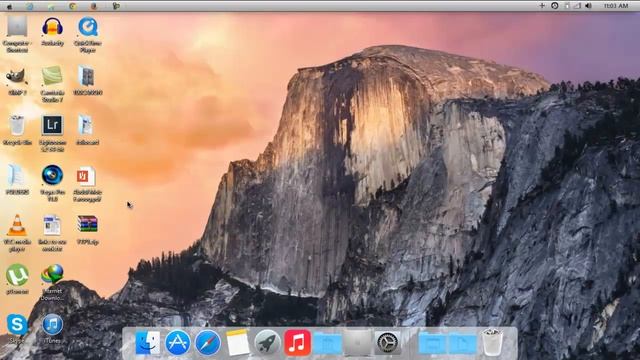The width and height of the screenshot is (640, 360).
Task: Open the Recycle Bin on the desktop
Action: tap(17, 126)
